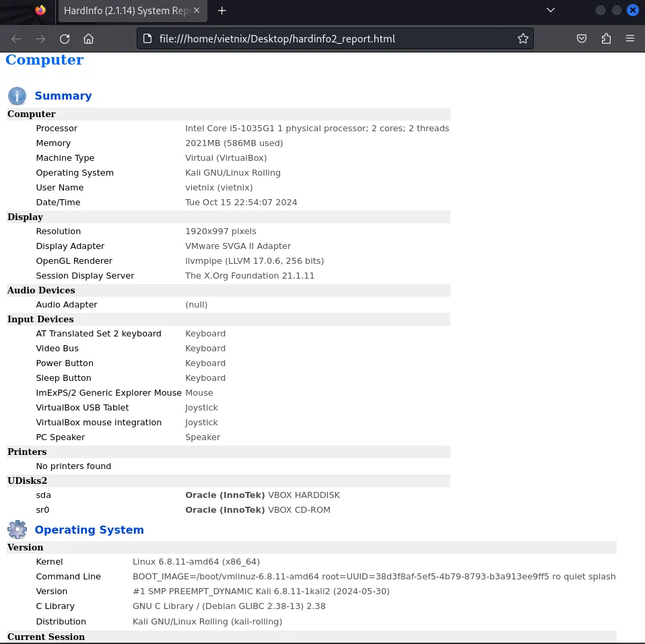645x644 pixels.
Task: Click the Current Session group header
Action: pos(312,637)
